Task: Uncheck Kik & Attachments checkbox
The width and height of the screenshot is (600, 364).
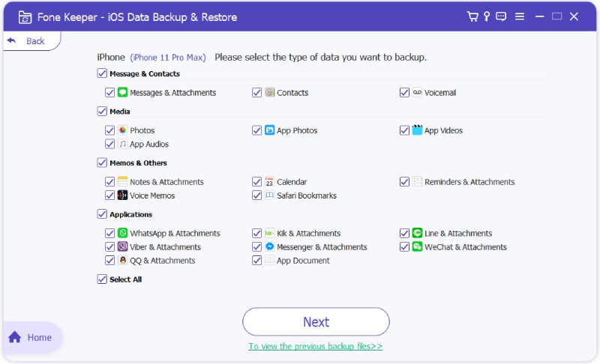Action: tap(256, 233)
